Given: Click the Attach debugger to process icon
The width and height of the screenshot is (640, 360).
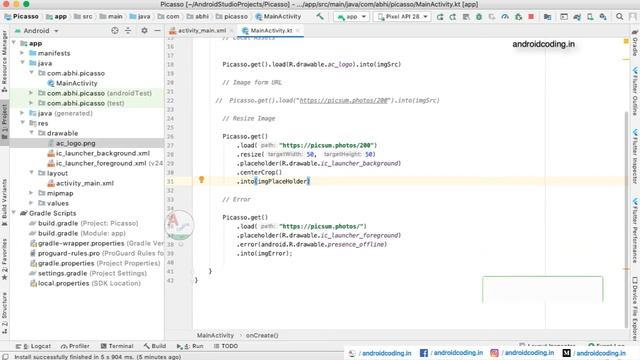Looking at the screenshot, I should click(518, 17).
